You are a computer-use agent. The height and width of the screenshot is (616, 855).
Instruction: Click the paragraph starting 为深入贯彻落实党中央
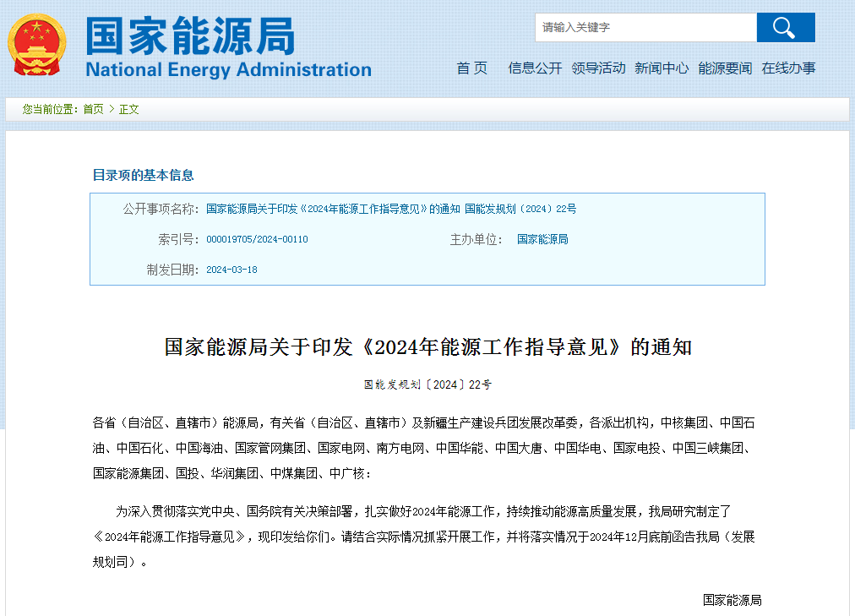[x=423, y=537]
